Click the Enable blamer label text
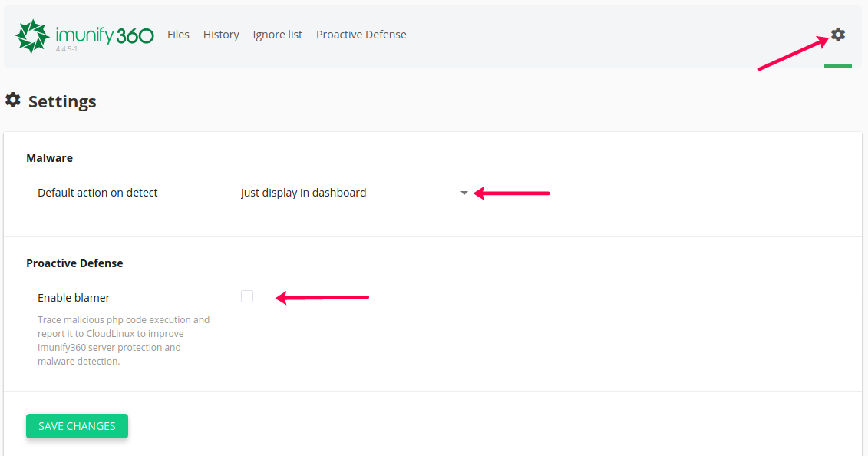The height and width of the screenshot is (456, 868). click(x=74, y=298)
